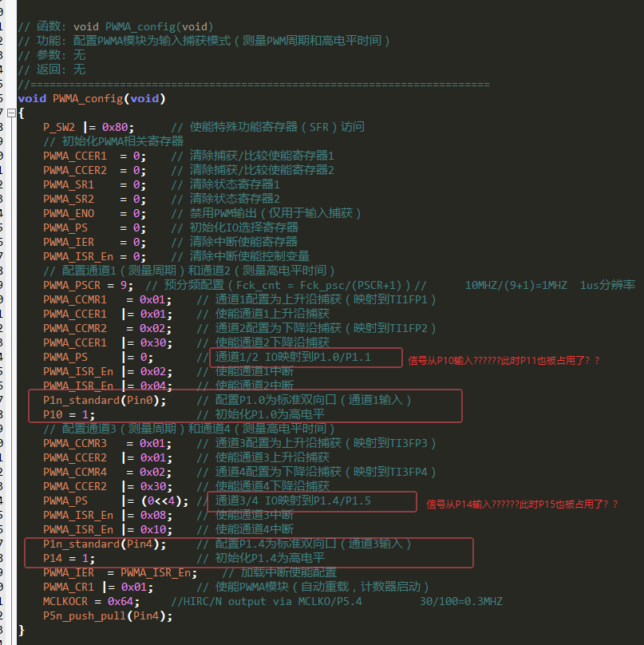Click PWMA_IER = PWMA_ISR_En assignment

[x=120, y=572]
